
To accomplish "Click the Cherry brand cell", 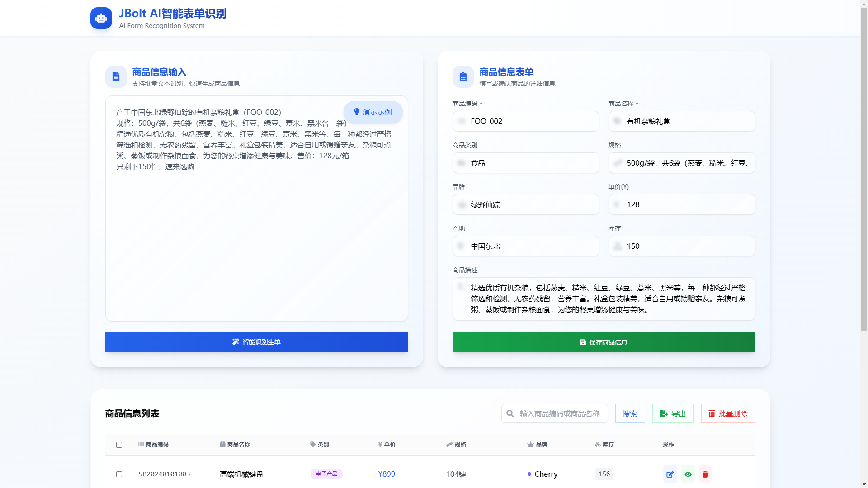I will (542, 474).
